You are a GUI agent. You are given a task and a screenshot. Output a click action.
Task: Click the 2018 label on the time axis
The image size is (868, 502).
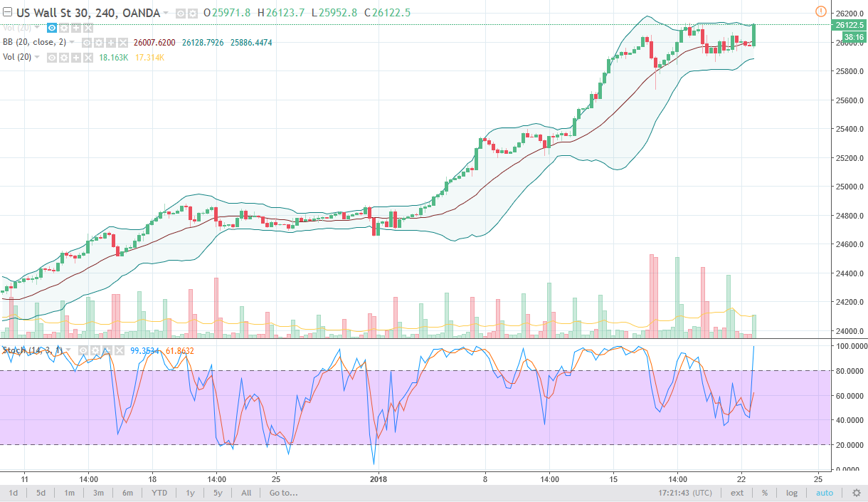pos(379,479)
